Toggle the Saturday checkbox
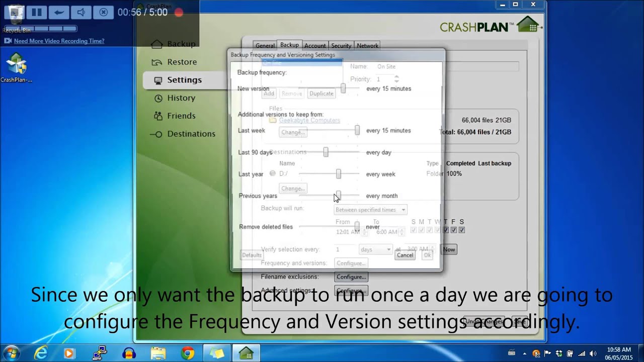 point(462,230)
